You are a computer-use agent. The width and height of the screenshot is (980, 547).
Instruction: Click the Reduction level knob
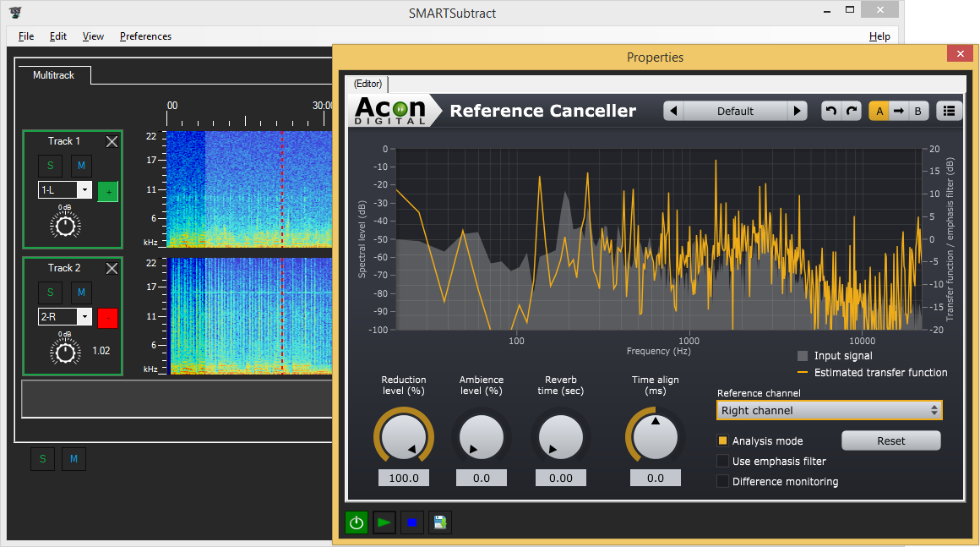tap(404, 437)
